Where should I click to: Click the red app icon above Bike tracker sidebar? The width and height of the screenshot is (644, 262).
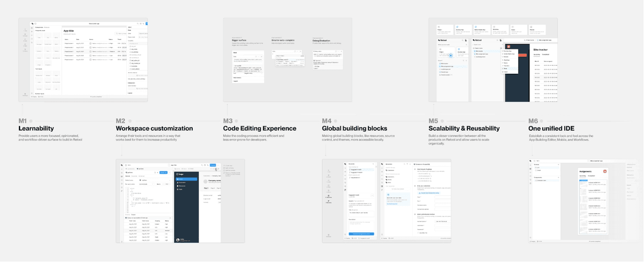click(x=509, y=47)
